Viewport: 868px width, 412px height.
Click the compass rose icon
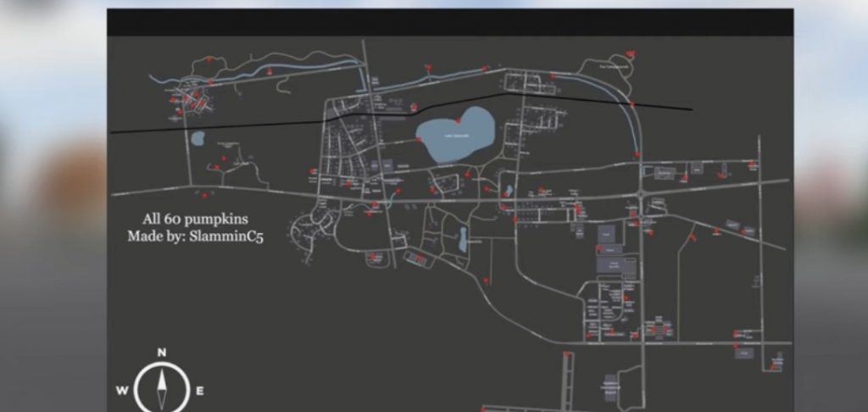tap(162, 386)
